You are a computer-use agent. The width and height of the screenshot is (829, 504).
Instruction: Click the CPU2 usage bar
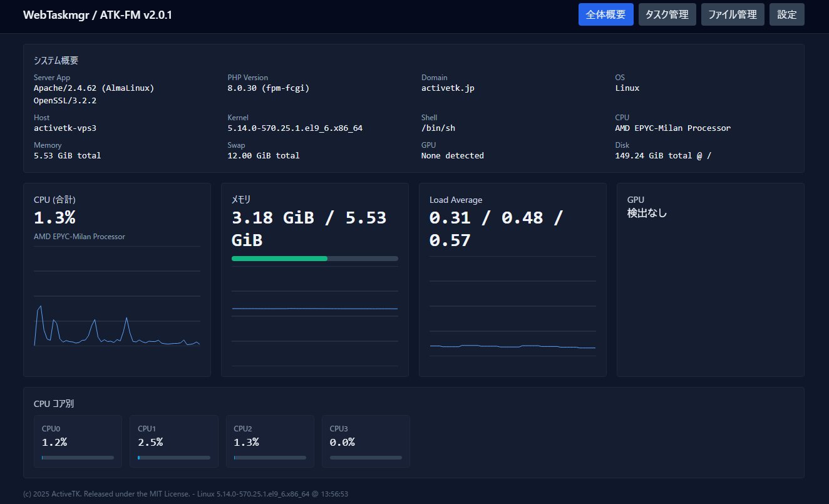(x=270, y=458)
